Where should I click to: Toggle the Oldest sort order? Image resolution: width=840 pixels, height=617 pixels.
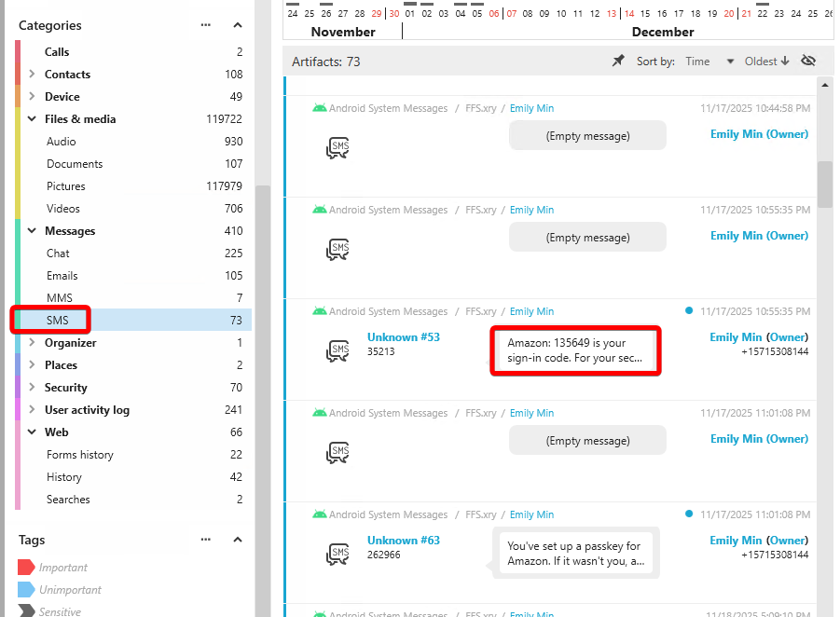pos(766,62)
